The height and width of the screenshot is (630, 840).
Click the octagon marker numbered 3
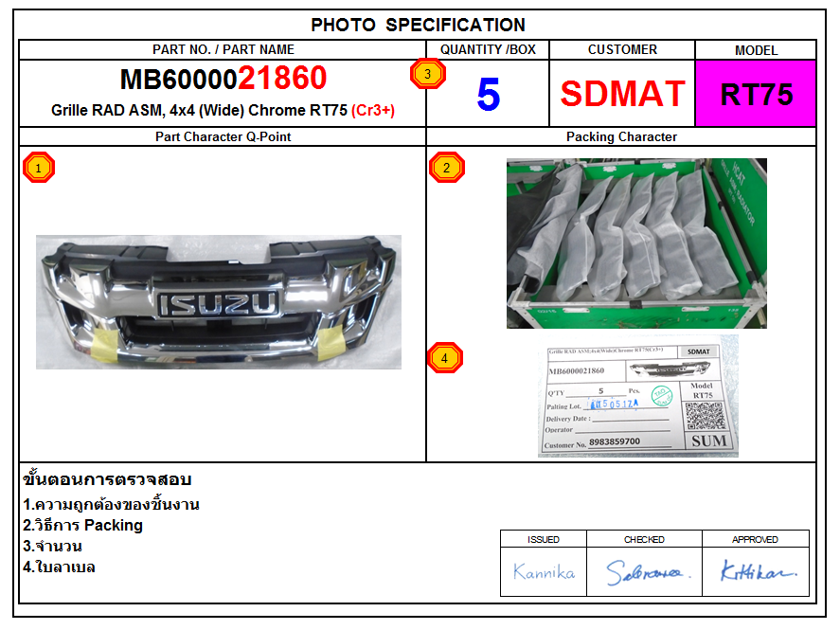click(427, 73)
